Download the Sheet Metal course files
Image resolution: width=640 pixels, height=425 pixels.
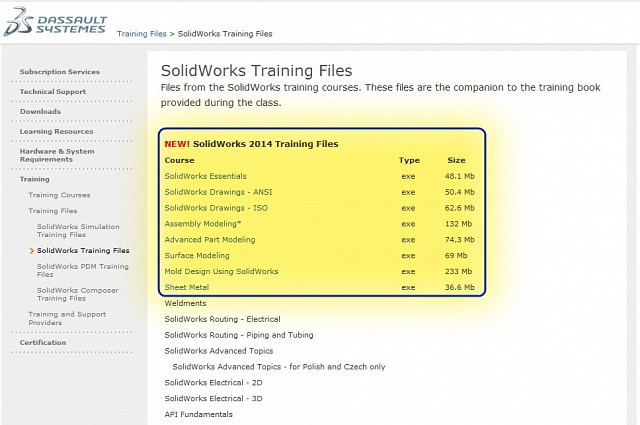pyautogui.click(x=187, y=288)
